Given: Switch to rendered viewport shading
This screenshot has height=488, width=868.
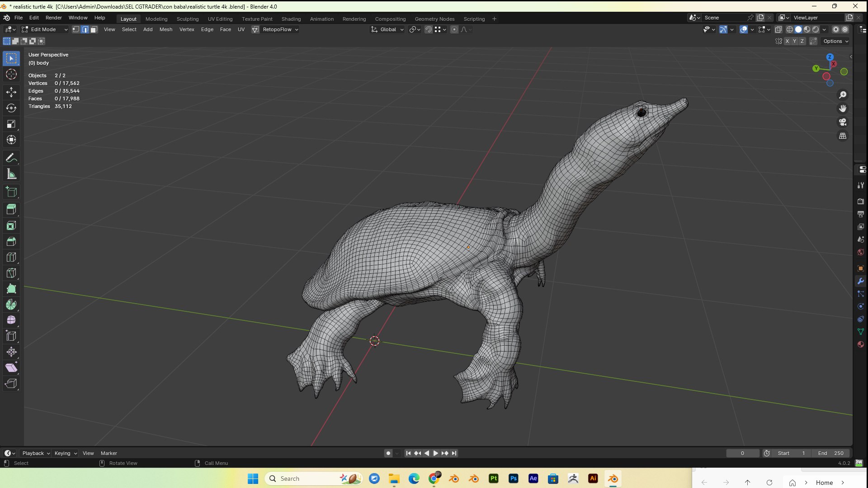Looking at the screenshot, I should (x=816, y=29).
